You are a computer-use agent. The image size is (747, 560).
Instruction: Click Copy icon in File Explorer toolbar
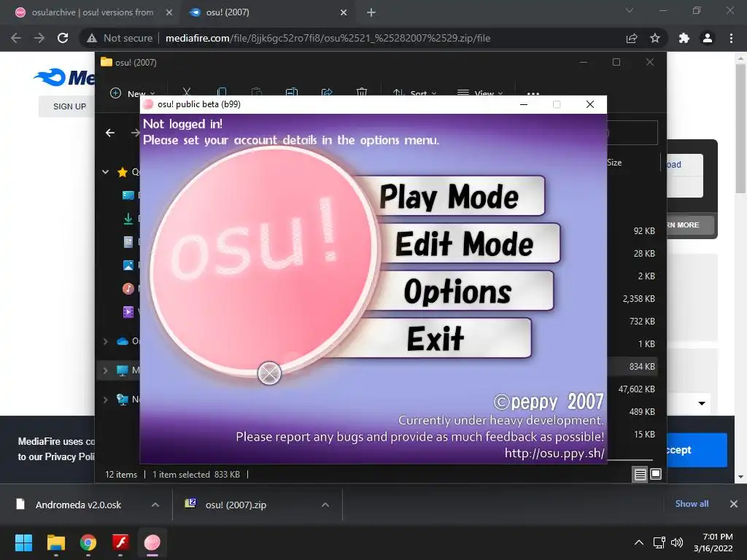point(222,93)
